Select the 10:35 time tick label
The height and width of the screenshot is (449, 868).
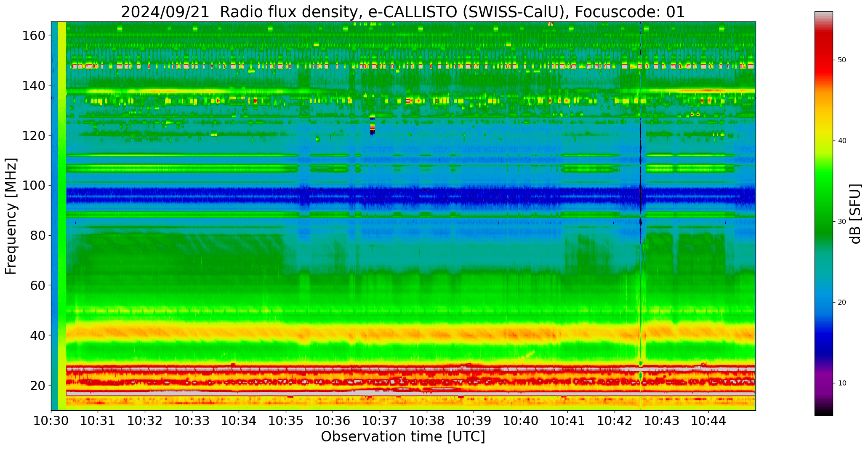click(286, 420)
